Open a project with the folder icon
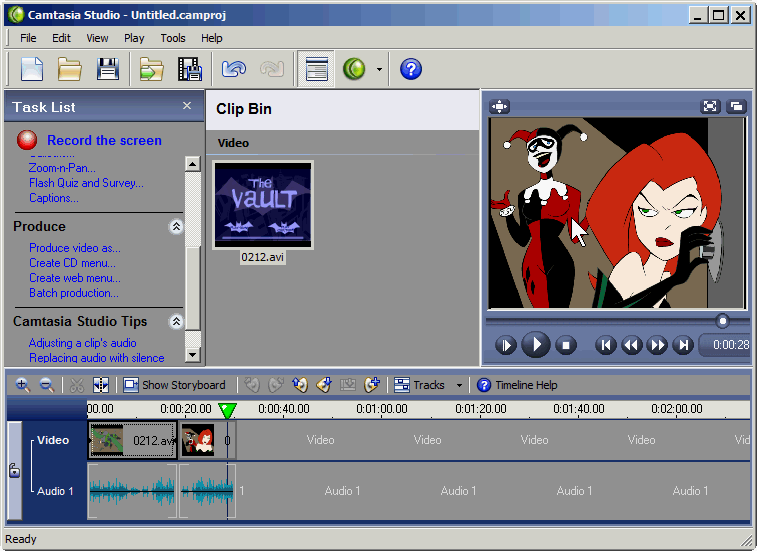 pyautogui.click(x=70, y=69)
